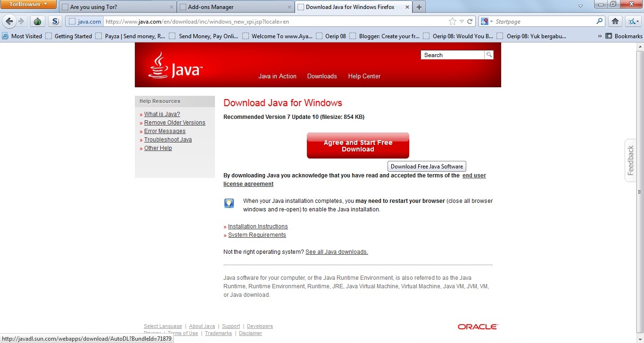Open Blogger: Create your bookmark
The height and width of the screenshot is (343, 644).
pyautogui.click(x=384, y=36)
